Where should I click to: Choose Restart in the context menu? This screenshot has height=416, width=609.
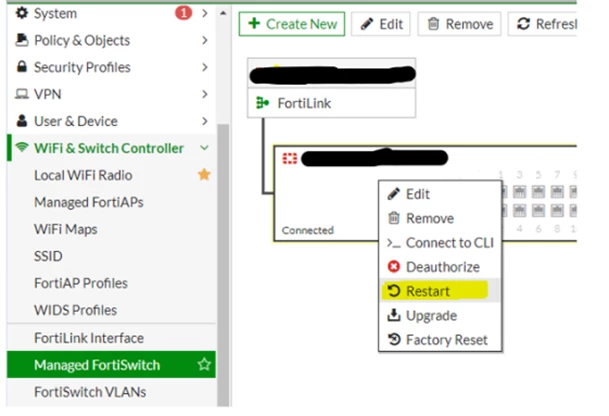(440, 291)
